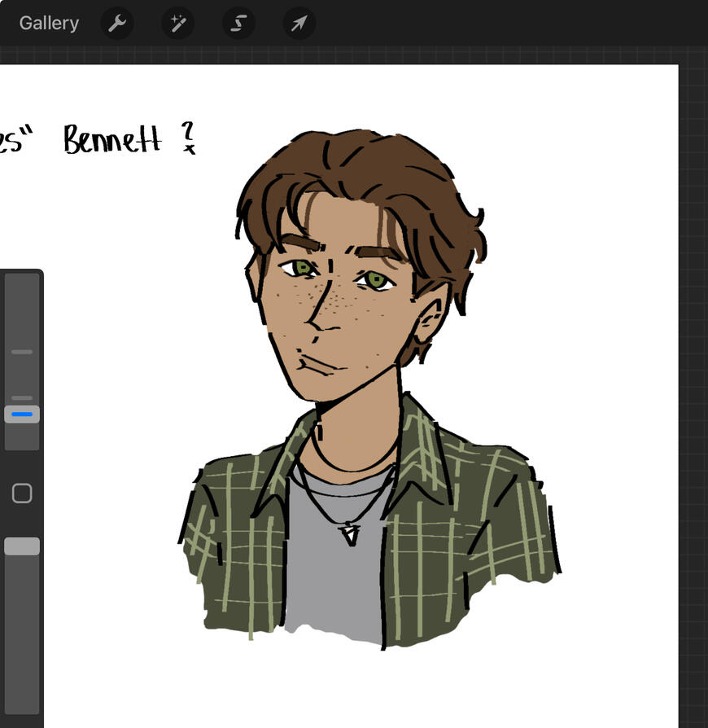Tap the square Modify button in sidebar
Image resolution: width=708 pixels, height=728 pixels.
22,493
